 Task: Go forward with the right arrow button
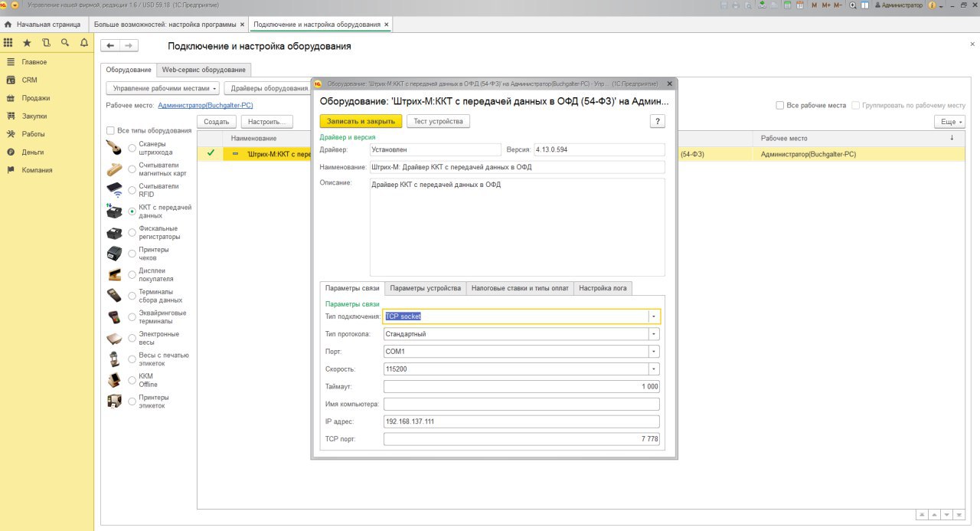[130, 46]
